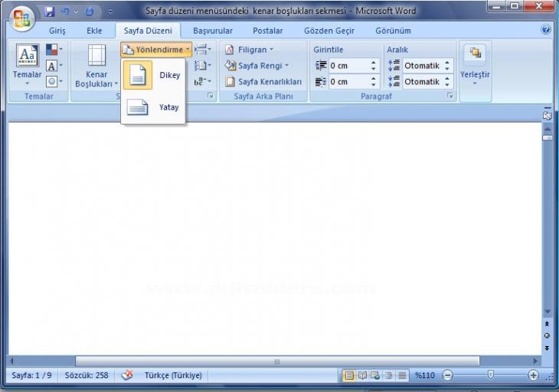
Task: Switch to the Ekle tab
Action: point(94,31)
